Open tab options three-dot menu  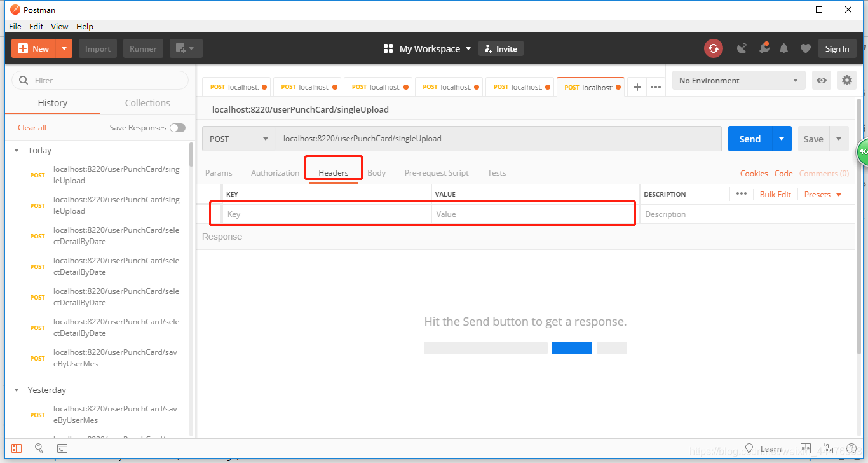[x=656, y=87]
